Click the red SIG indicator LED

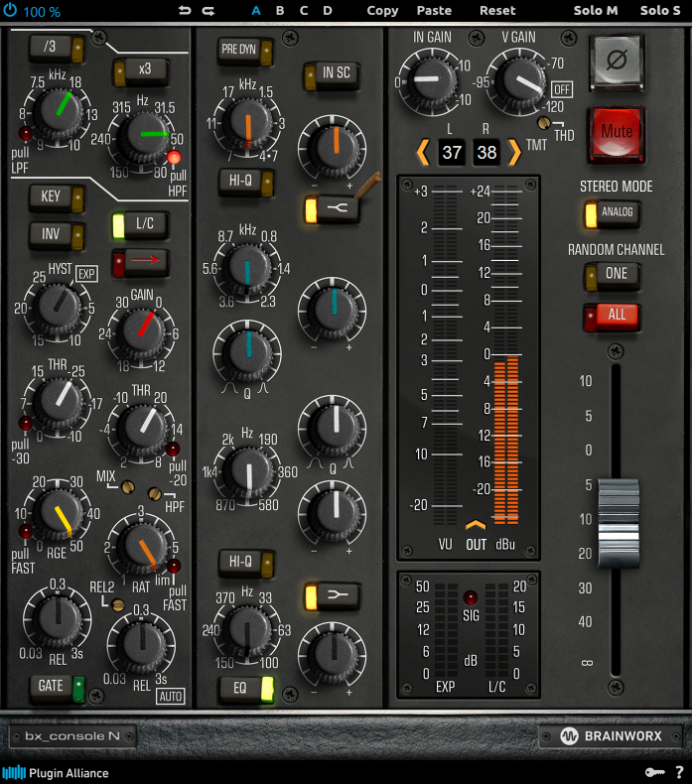(x=471, y=597)
